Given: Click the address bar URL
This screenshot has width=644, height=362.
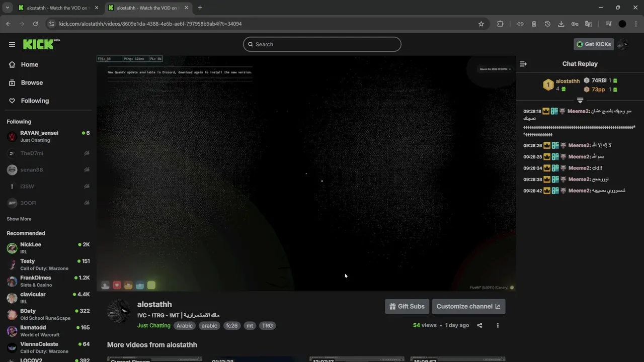Looking at the screenshot, I should pos(150,24).
